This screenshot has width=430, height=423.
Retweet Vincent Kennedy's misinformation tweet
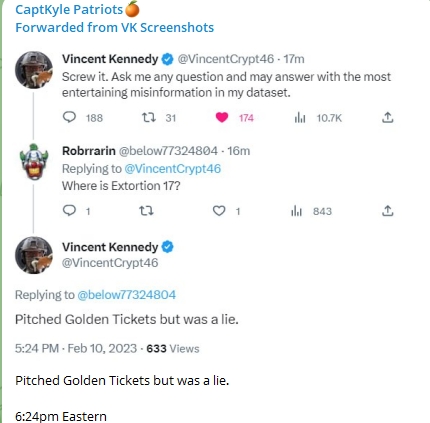[149, 117]
